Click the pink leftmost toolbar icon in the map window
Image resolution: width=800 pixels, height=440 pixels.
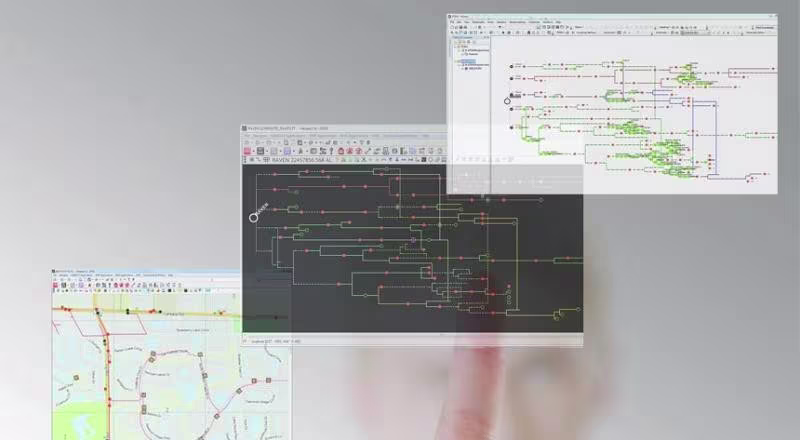tap(55, 285)
